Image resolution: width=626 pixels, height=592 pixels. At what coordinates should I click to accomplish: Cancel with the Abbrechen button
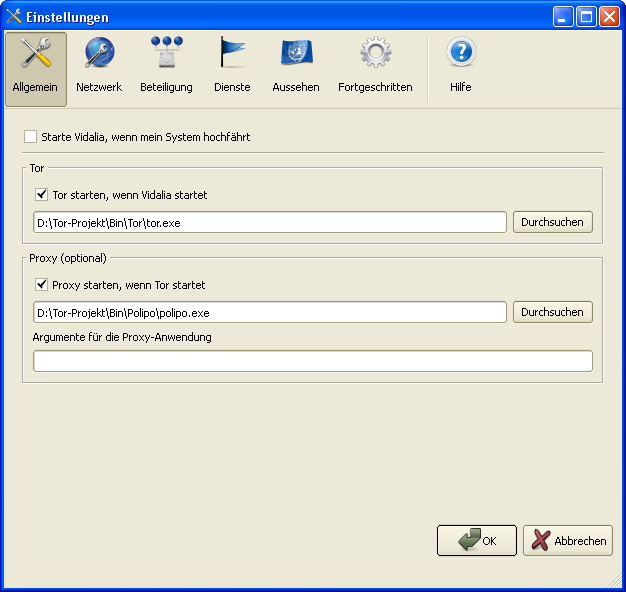point(568,541)
